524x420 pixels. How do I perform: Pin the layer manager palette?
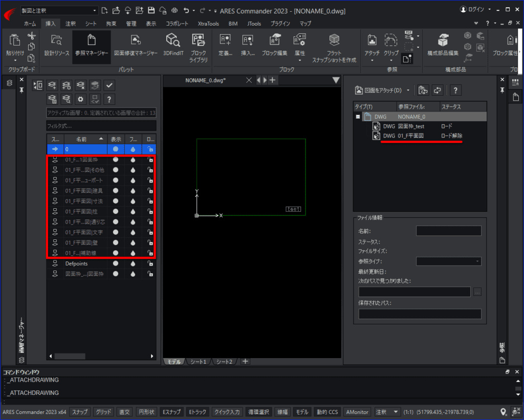21,90
